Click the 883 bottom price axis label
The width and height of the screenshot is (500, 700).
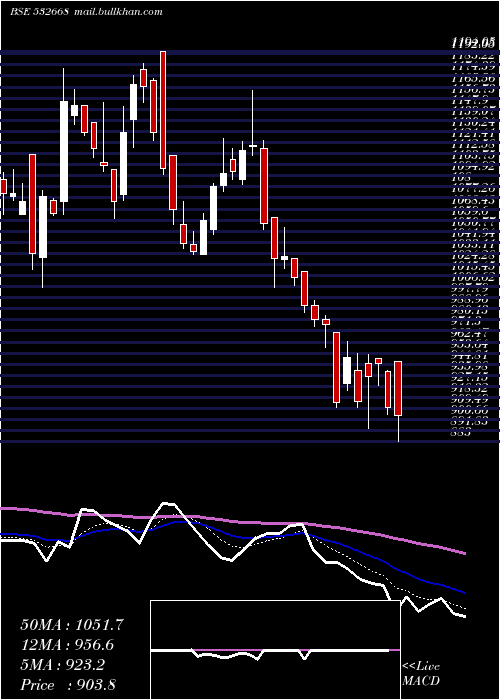tap(462, 432)
